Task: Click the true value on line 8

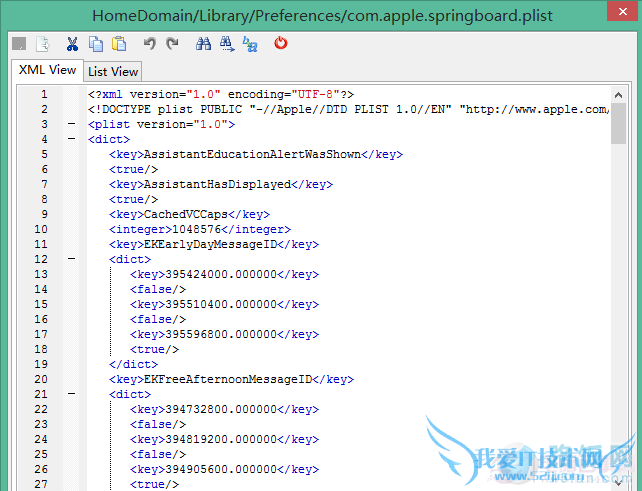Action: point(133,199)
